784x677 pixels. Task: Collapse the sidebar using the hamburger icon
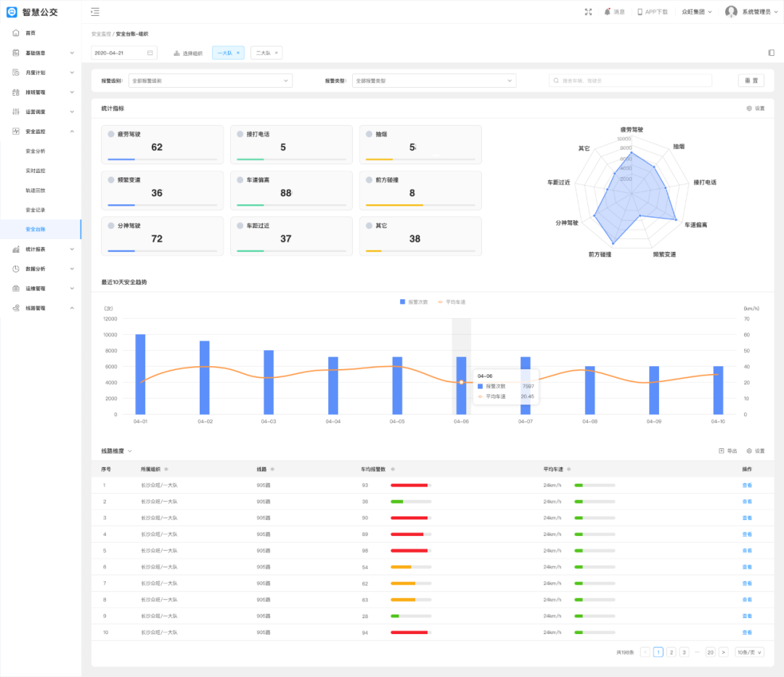click(95, 12)
